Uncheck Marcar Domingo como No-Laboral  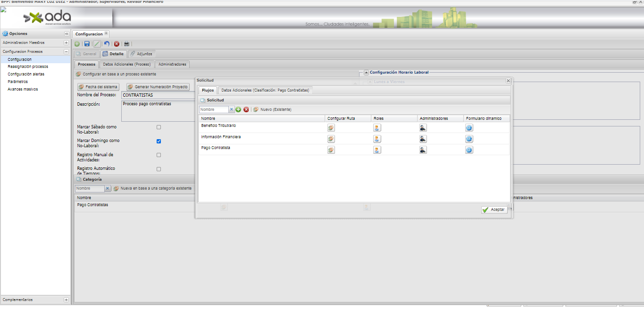(x=159, y=141)
